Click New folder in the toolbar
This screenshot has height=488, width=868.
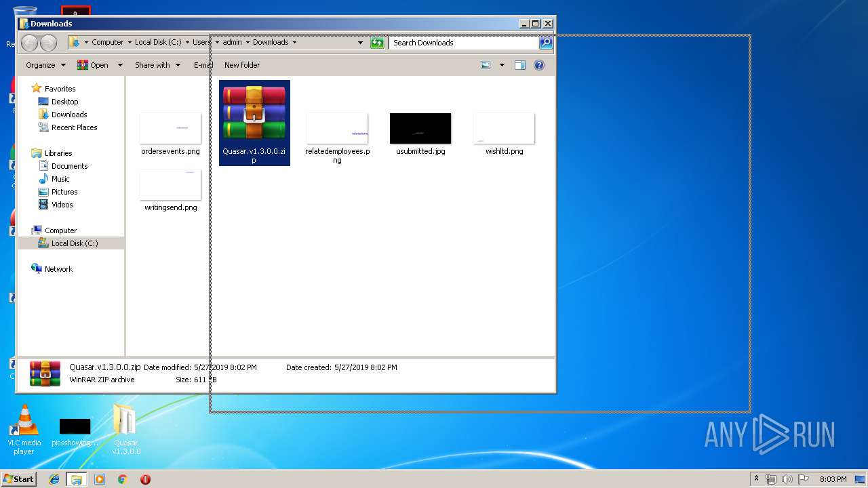242,65
